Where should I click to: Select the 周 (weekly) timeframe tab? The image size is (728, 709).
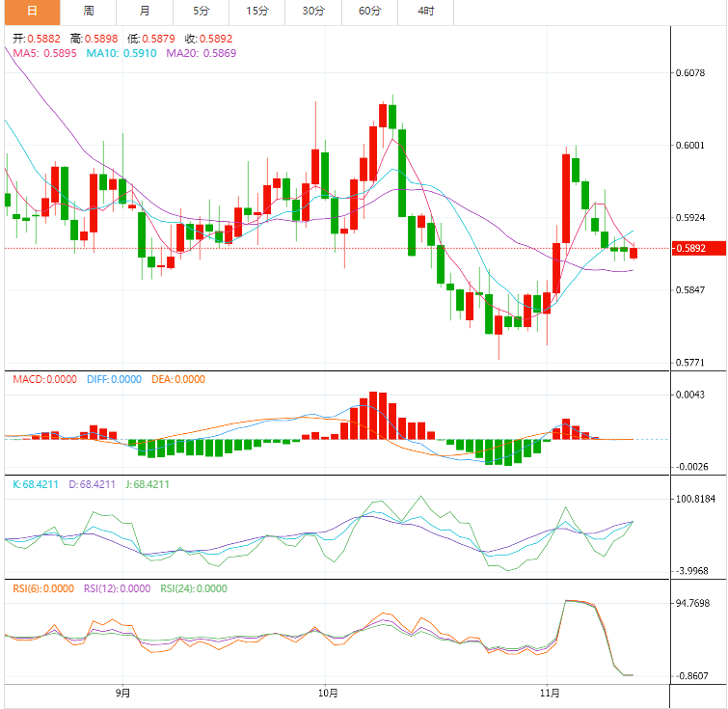(89, 12)
